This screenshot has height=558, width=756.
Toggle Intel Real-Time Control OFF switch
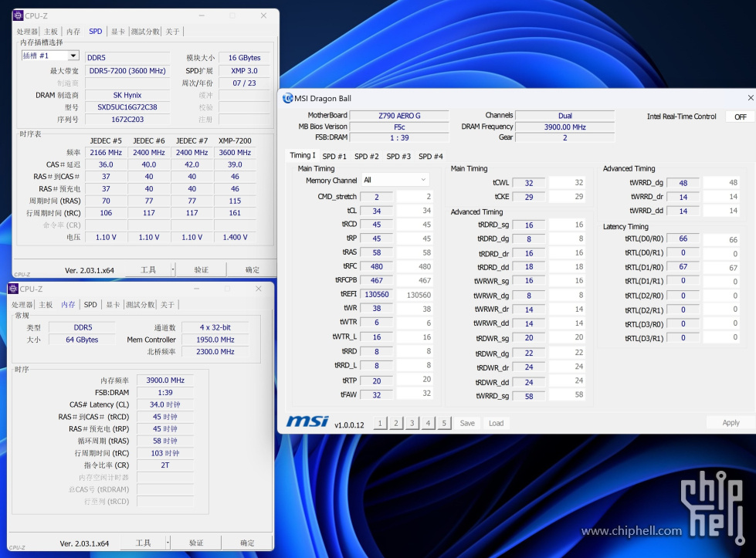pyautogui.click(x=740, y=117)
